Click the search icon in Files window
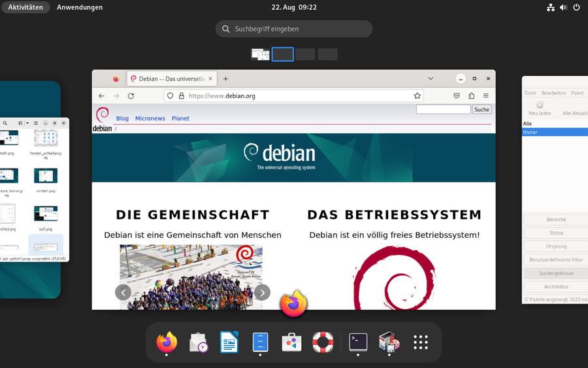This screenshot has height=368, width=588. click(5, 123)
